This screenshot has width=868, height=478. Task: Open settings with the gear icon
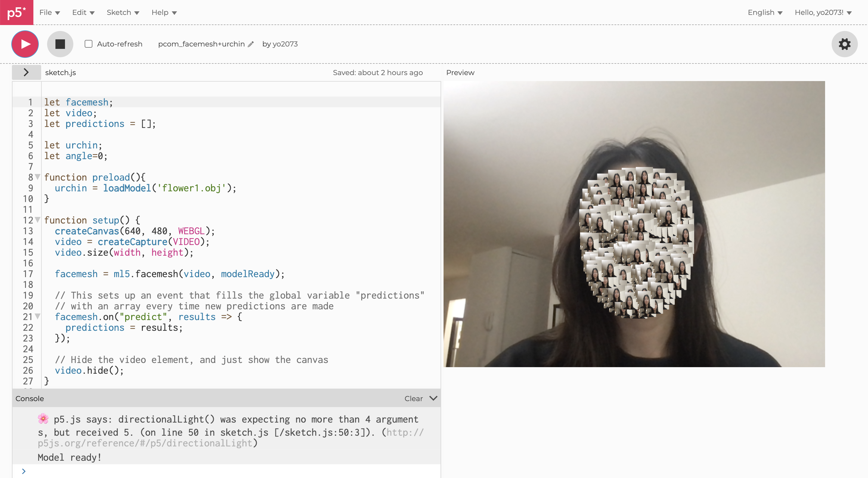[x=844, y=44]
